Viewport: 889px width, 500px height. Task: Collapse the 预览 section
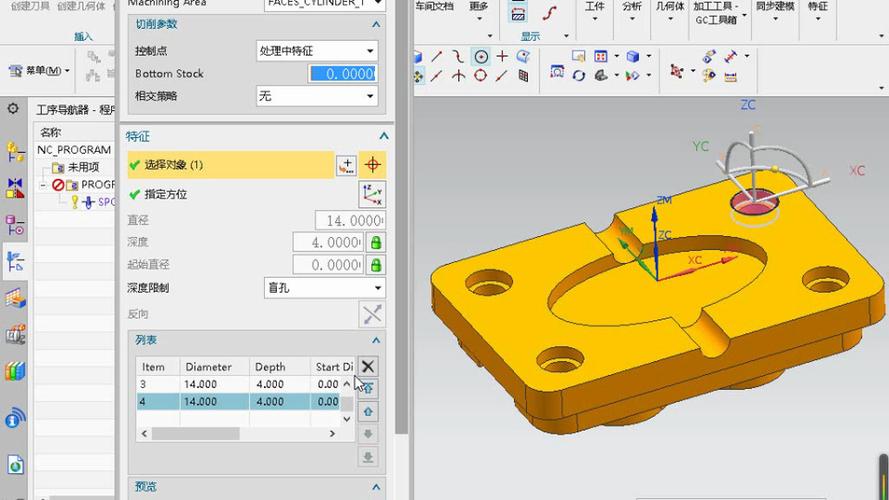pos(375,487)
